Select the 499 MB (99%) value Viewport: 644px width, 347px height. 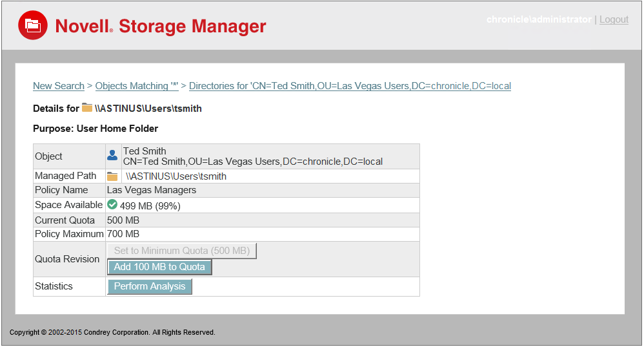pyautogui.click(x=150, y=205)
